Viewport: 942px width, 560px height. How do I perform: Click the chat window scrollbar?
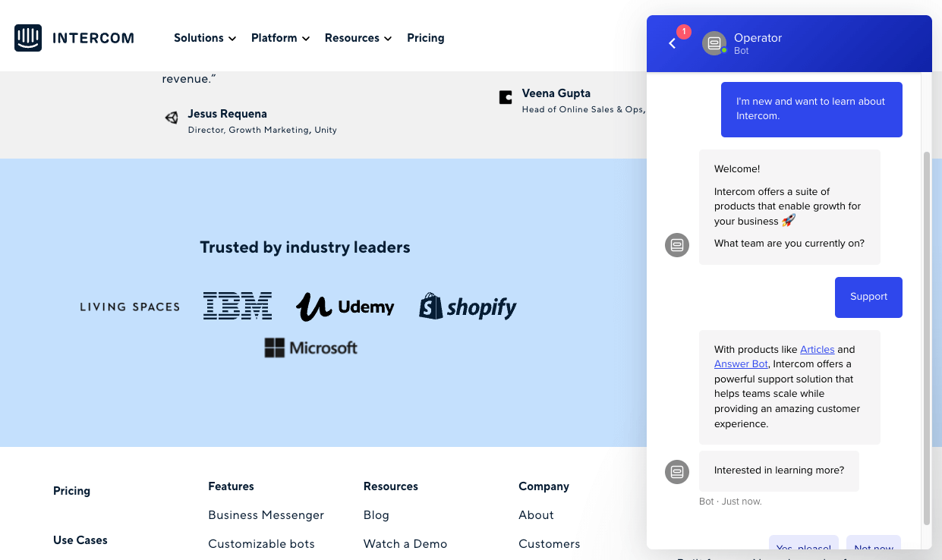coord(926,338)
